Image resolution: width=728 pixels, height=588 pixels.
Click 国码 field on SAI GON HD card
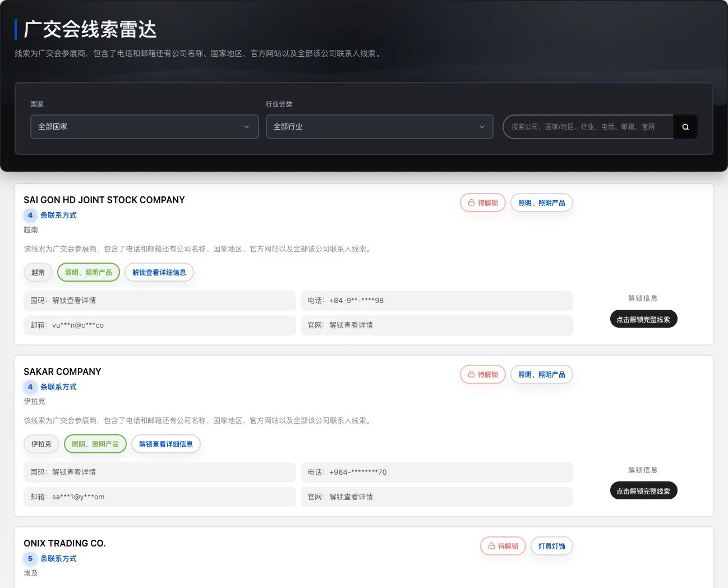tap(160, 301)
